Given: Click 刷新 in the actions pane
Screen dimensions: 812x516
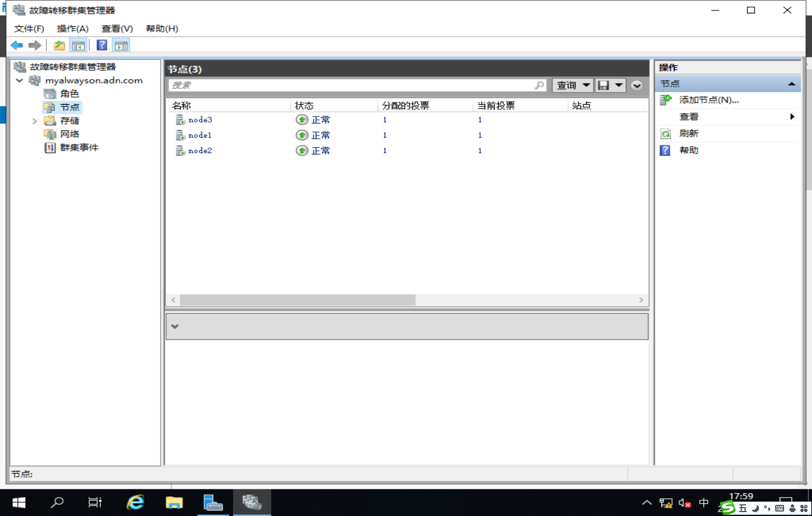Looking at the screenshot, I should coord(689,134).
